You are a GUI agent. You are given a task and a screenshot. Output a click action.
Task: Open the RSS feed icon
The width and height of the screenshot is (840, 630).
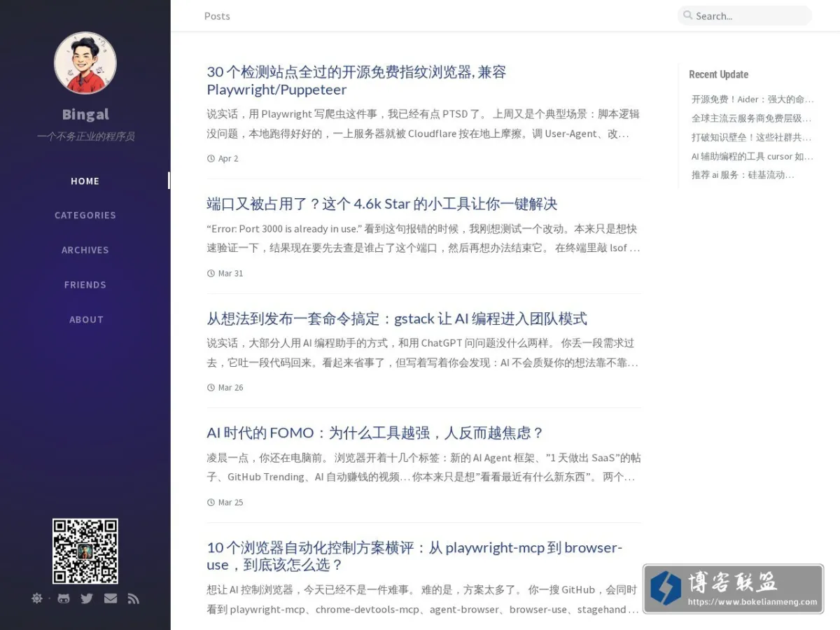[134, 598]
